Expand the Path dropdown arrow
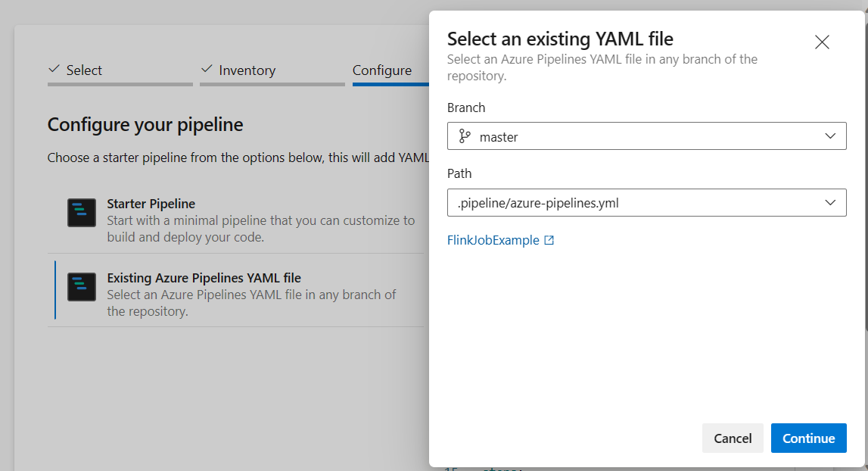Viewport: 868px width, 471px height. (x=830, y=203)
